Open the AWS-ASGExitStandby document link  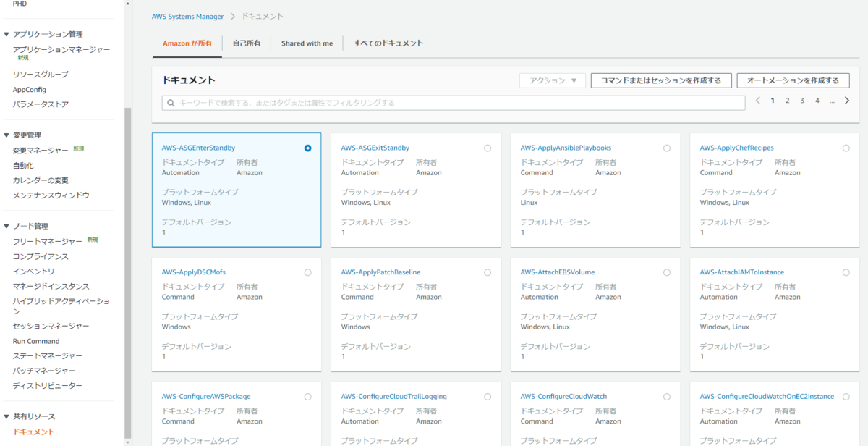(375, 148)
